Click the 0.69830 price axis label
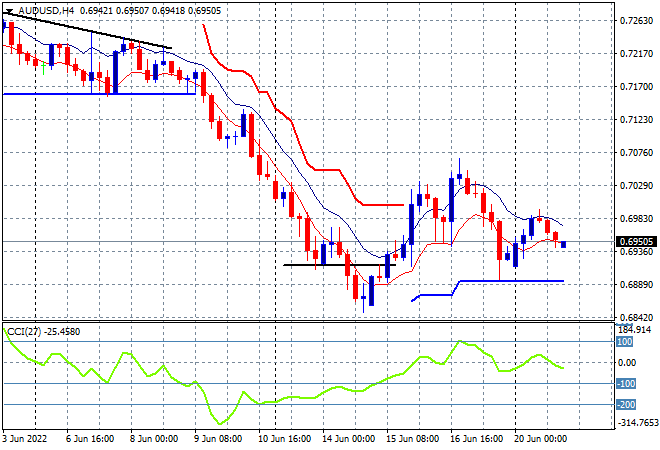660x450 pixels. point(636,218)
